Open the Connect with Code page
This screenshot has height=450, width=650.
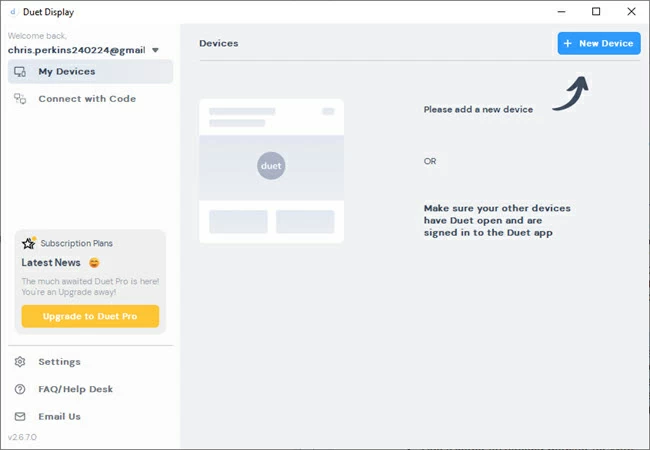[x=90, y=99]
